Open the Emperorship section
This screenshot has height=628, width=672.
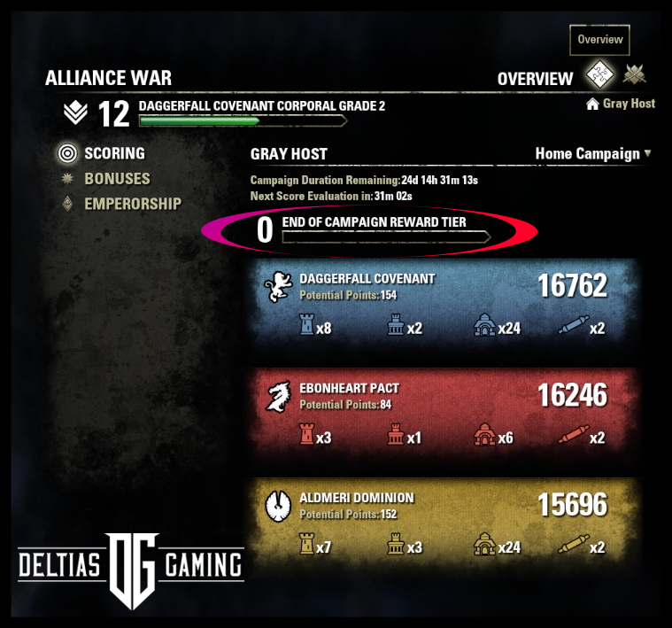point(133,204)
